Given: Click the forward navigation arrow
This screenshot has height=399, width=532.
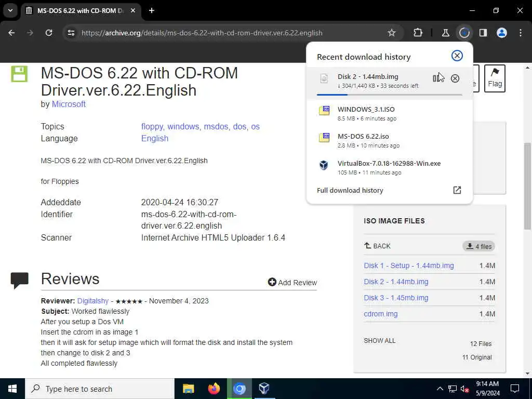Looking at the screenshot, I should (30, 33).
